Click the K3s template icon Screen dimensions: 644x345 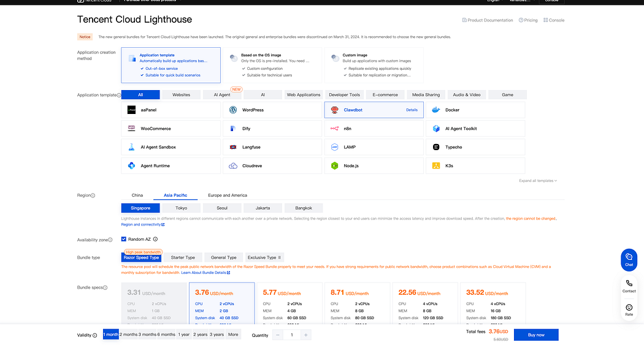435,165
